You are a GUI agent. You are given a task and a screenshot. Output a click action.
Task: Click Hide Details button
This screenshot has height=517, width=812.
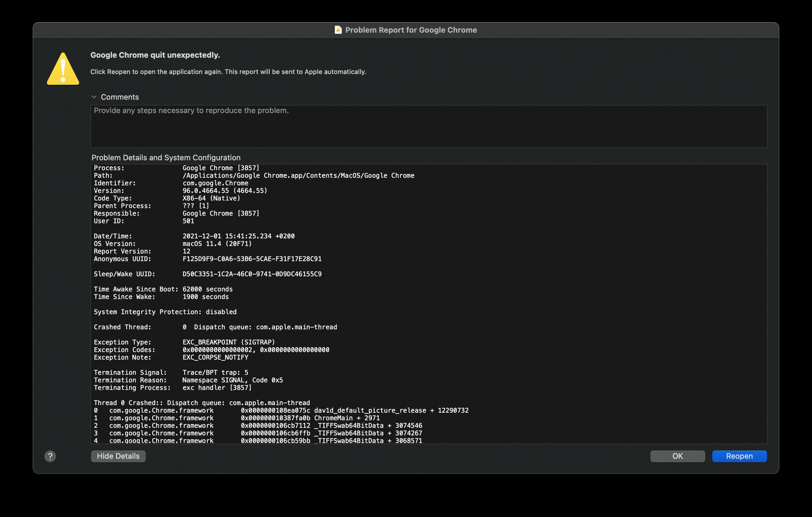click(x=118, y=456)
